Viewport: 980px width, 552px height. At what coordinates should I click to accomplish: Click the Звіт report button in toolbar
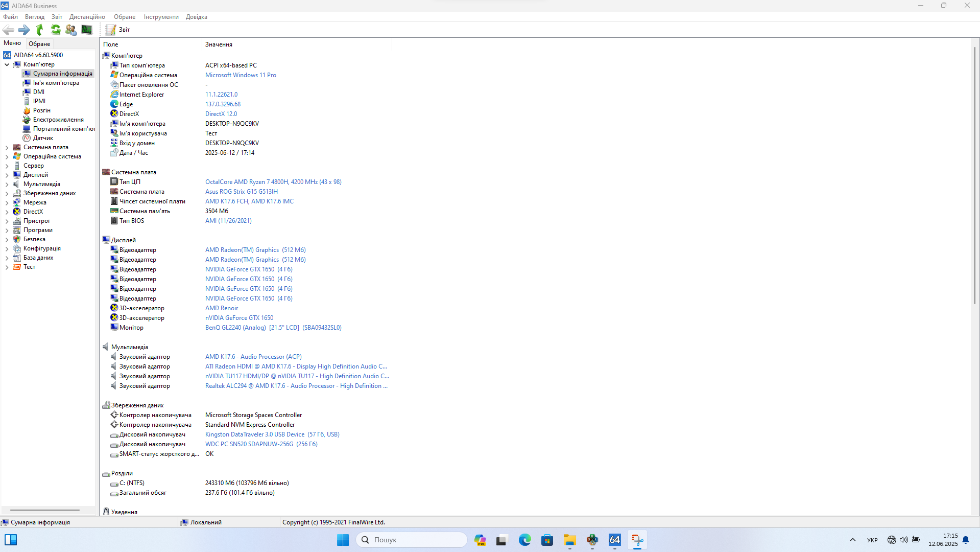point(118,30)
